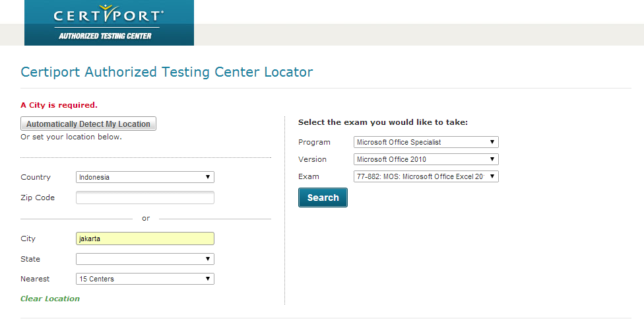The height and width of the screenshot is (331, 644).
Task: Click 'Select the exam you would like to take' text
Action: click(383, 122)
